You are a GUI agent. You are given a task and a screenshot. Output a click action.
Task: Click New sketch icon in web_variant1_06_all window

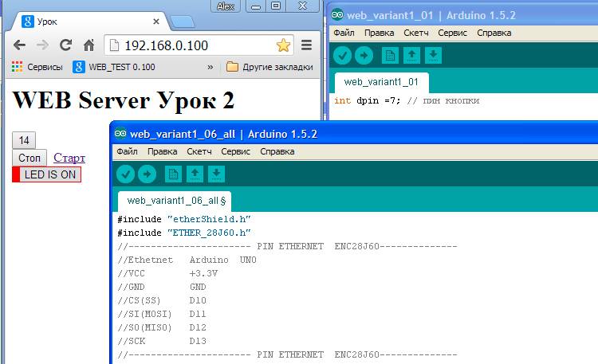173,174
